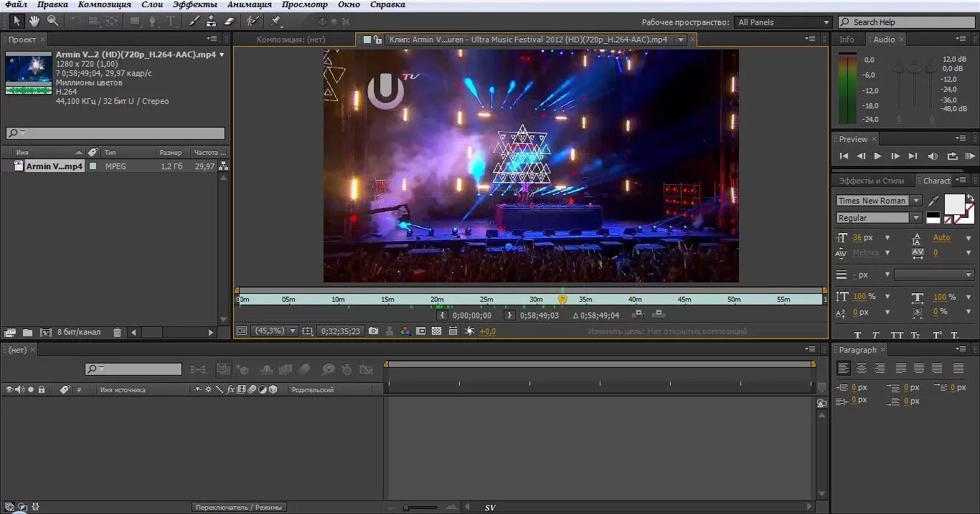The width and height of the screenshot is (980, 514).
Task: Open the Анимация menu
Action: pyautogui.click(x=250, y=4)
